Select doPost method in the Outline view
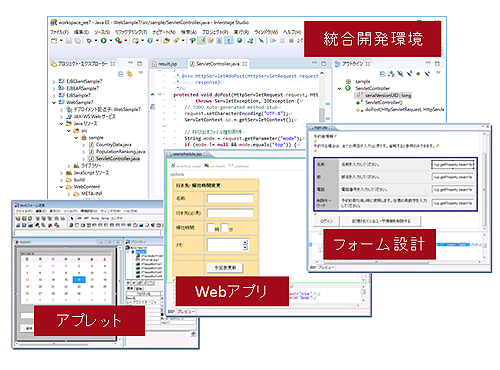500x370 pixels. tap(400, 109)
